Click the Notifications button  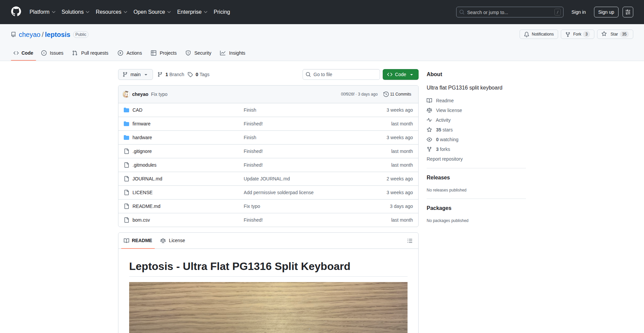(539, 34)
